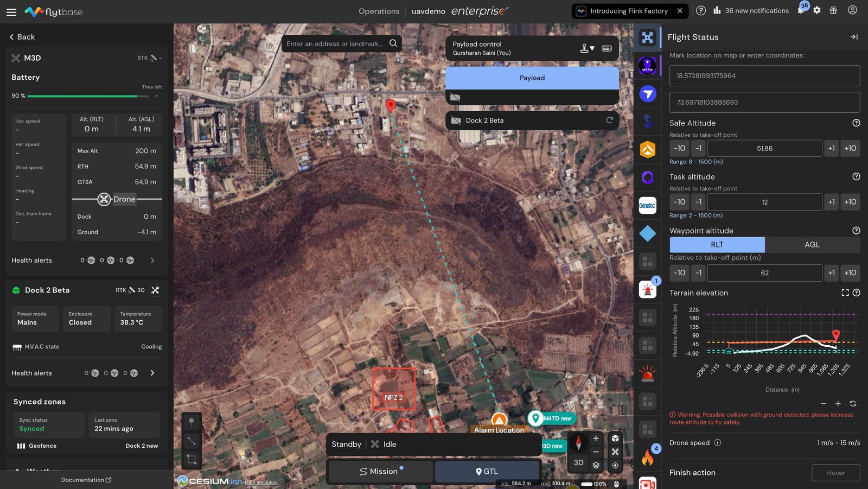Open the gift box icon
This screenshot has height=489, width=868.
(x=833, y=11)
